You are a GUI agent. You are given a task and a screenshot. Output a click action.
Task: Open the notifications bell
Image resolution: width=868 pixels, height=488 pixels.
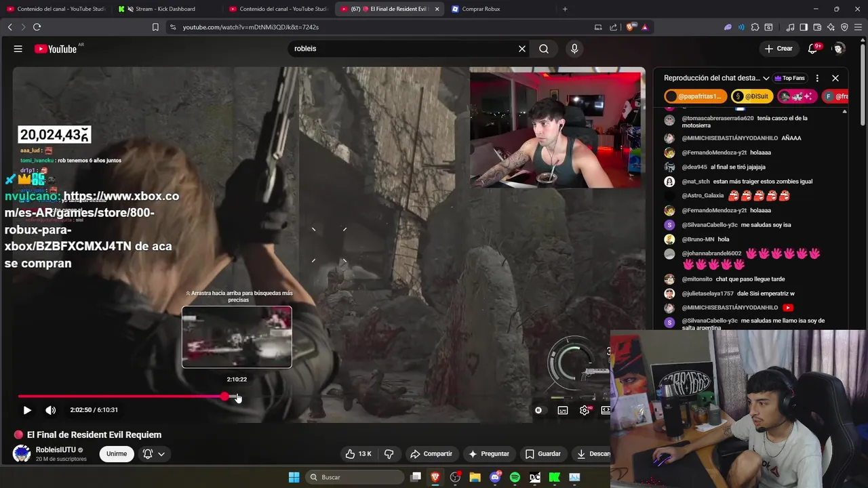point(813,49)
